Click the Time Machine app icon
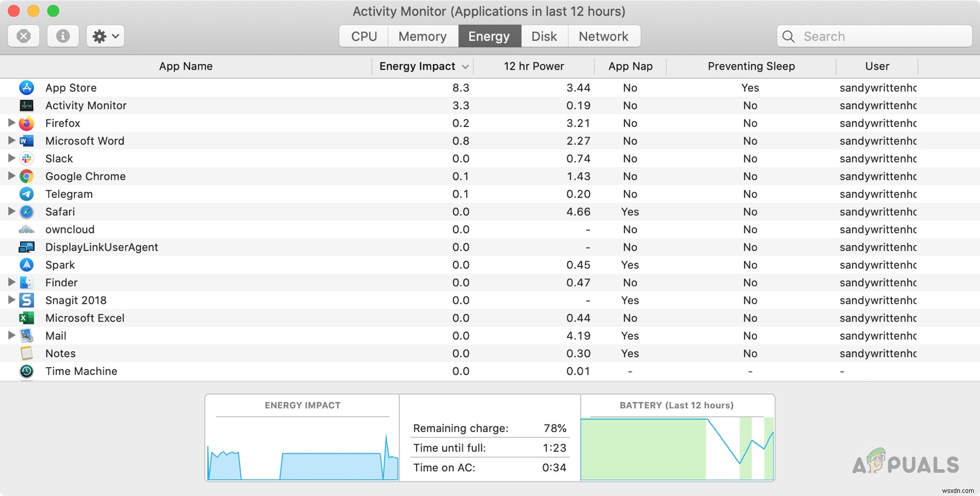 tap(26, 371)
